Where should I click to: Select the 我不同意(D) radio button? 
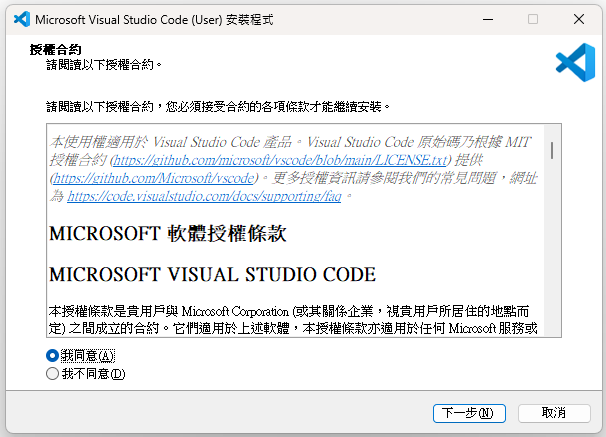53,374
